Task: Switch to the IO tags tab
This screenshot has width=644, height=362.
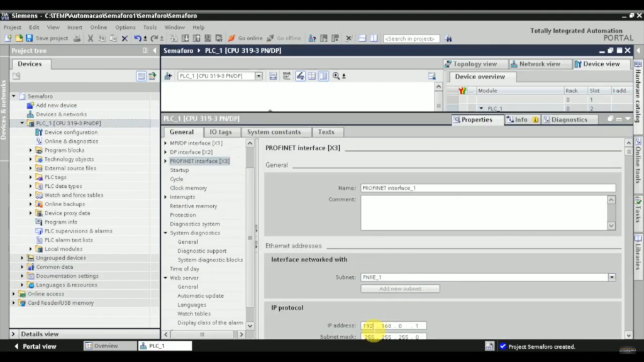Action: [x=221, y=132]
